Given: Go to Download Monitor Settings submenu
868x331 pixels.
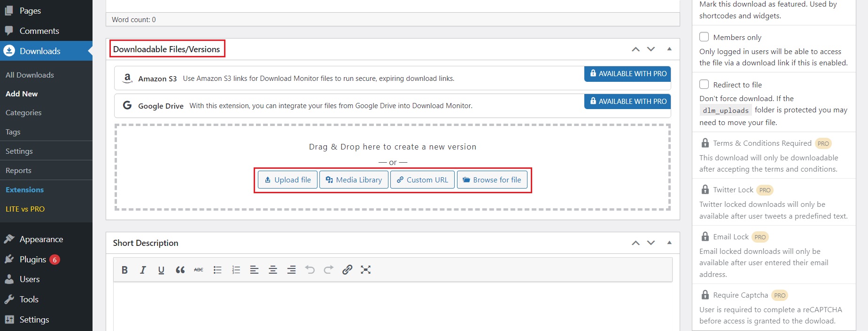Looking at the screenshot, I should pos(19,151).
